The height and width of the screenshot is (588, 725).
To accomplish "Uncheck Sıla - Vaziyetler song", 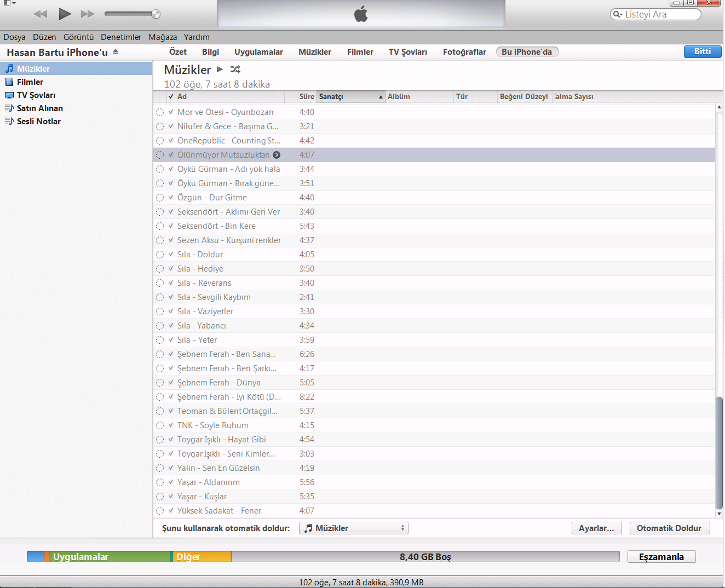I will pos(171,312).
